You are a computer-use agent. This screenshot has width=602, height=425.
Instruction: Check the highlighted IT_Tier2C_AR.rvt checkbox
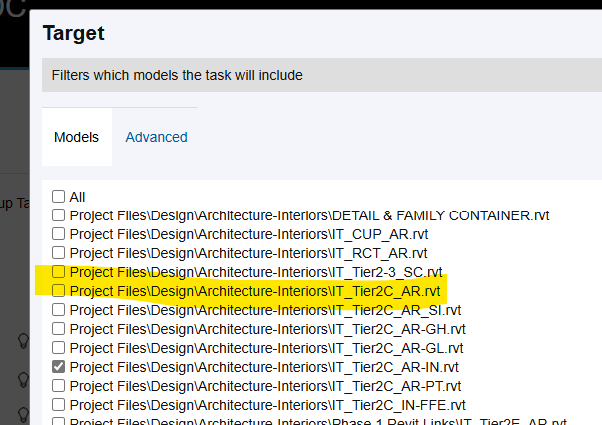tap(59, 291)
